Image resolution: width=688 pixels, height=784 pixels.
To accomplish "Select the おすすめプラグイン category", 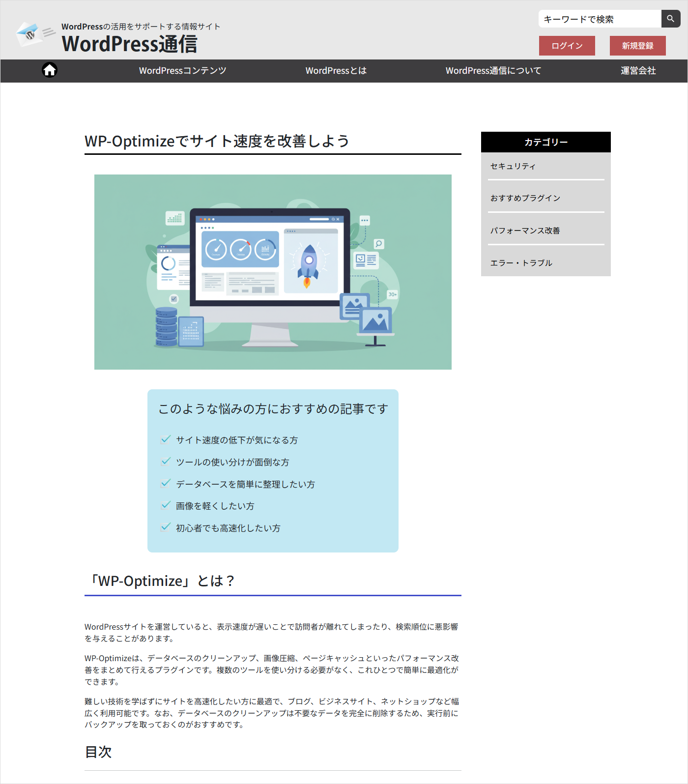I will tap(525, 198).
